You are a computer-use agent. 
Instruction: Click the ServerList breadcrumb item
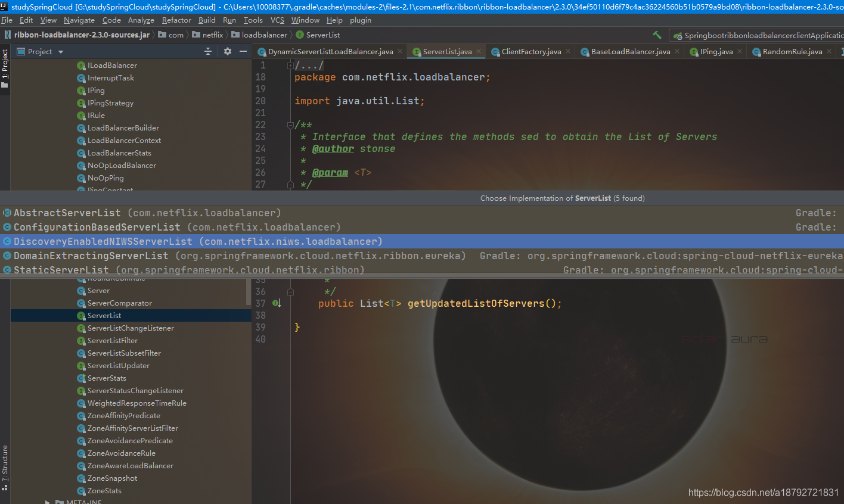[x=318, y=35]
